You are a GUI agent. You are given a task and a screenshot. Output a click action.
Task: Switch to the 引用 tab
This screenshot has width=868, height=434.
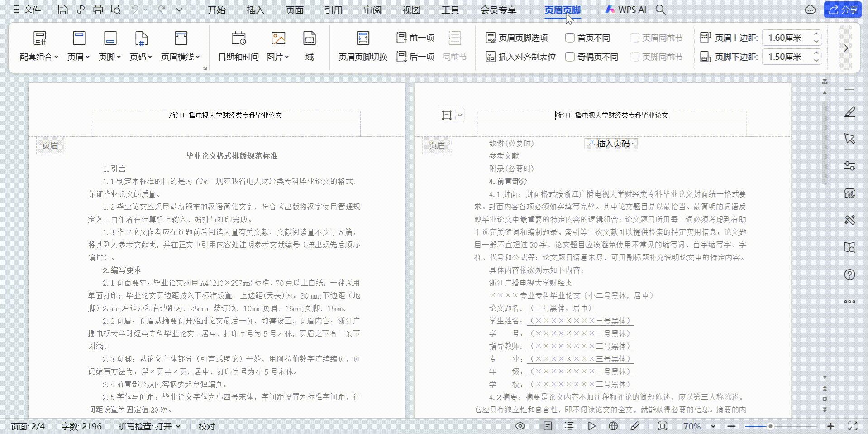tap(333, 10)
